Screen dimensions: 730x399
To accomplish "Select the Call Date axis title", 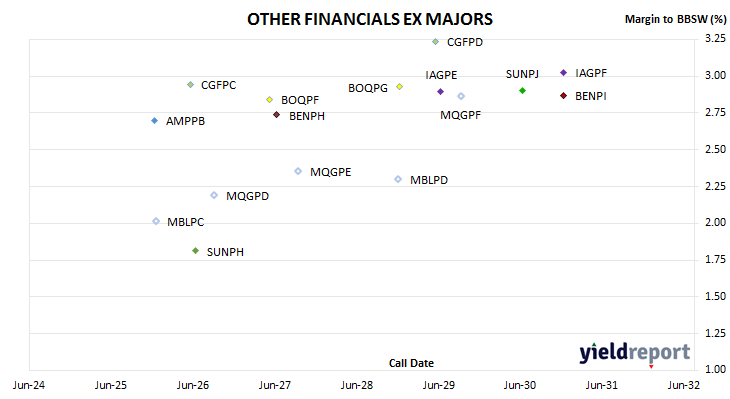I will [x=411, y=363].
